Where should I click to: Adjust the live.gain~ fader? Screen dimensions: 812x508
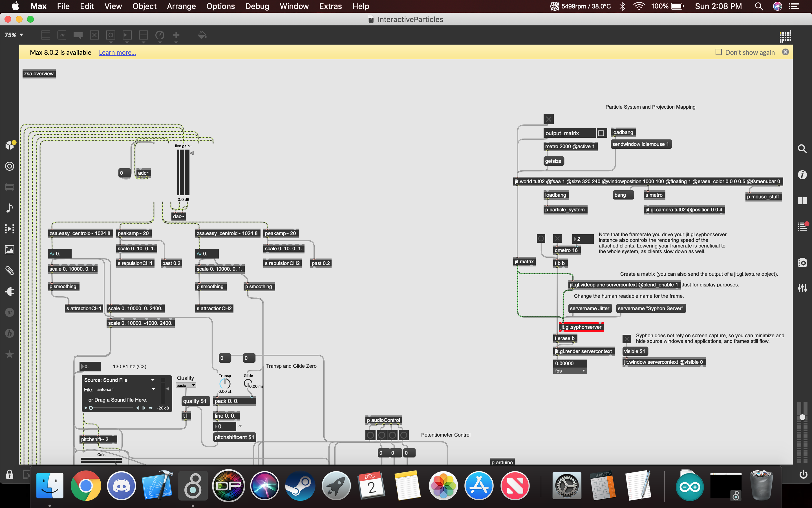[183, 172]
